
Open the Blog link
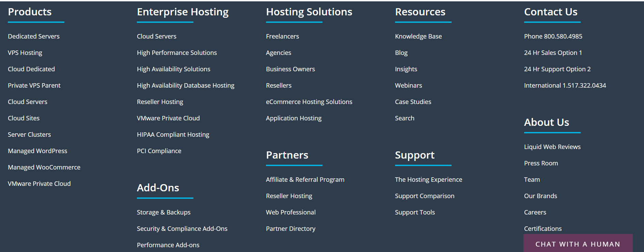(x=401, y=53)
